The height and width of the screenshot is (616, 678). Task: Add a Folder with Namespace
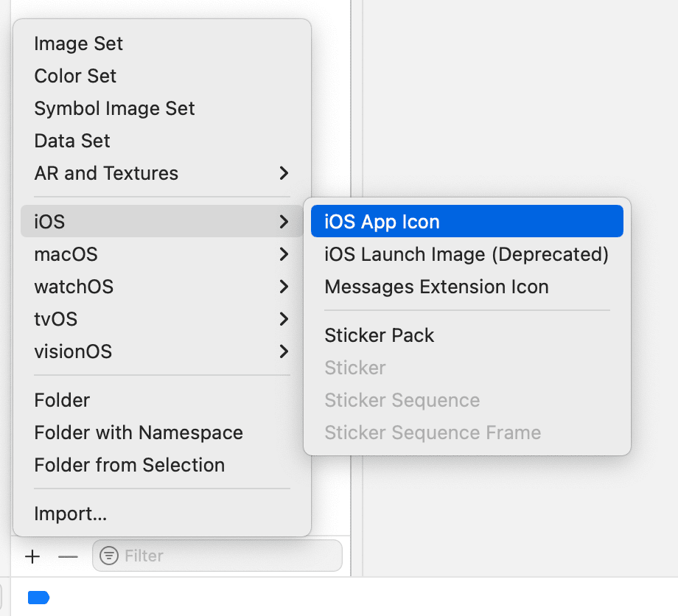coord(139,433)
